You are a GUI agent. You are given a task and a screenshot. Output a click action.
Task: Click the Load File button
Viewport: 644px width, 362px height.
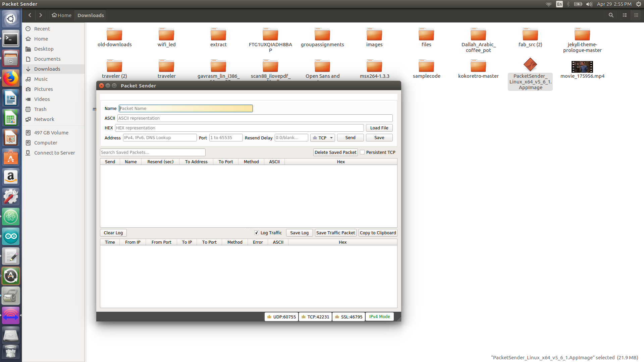[379, 128]
